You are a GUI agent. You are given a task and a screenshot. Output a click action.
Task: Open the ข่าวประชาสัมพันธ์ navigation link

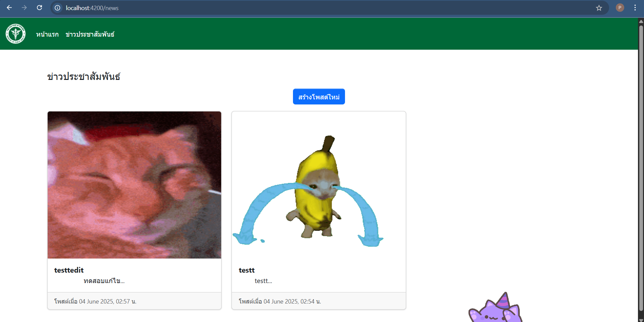(90, 34)
